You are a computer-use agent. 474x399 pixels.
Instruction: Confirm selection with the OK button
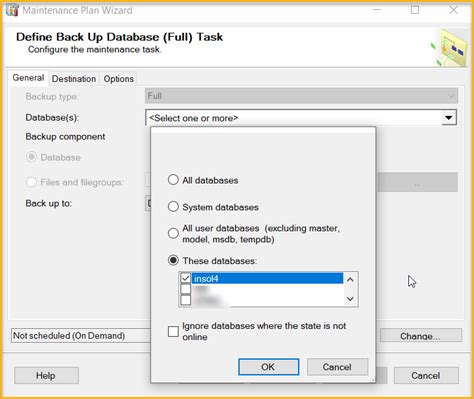pos(268,367)
